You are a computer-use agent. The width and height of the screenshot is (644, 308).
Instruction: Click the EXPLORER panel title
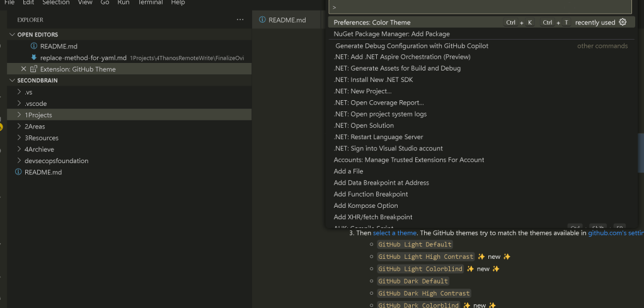click(x=30, y=20)
